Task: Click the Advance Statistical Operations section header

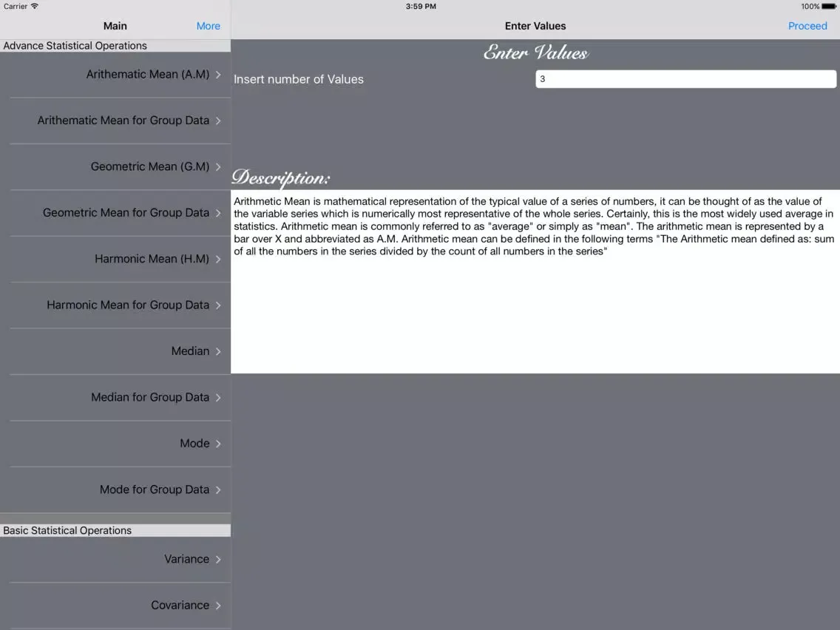Action: coord(115,46)
